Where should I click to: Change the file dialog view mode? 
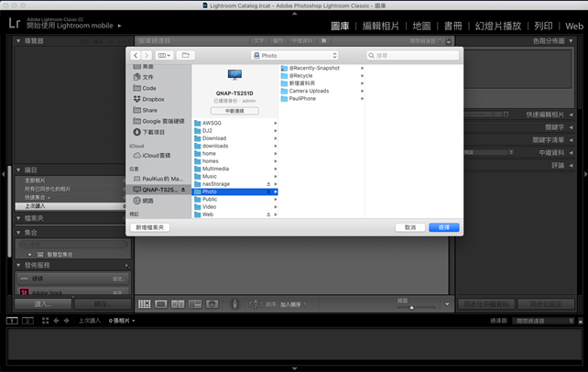(164, 56)
